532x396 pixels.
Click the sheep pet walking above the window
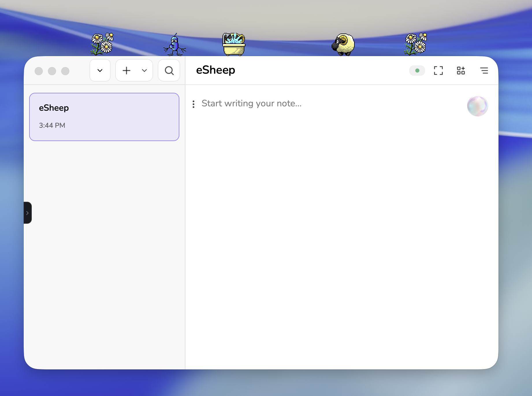343,44
